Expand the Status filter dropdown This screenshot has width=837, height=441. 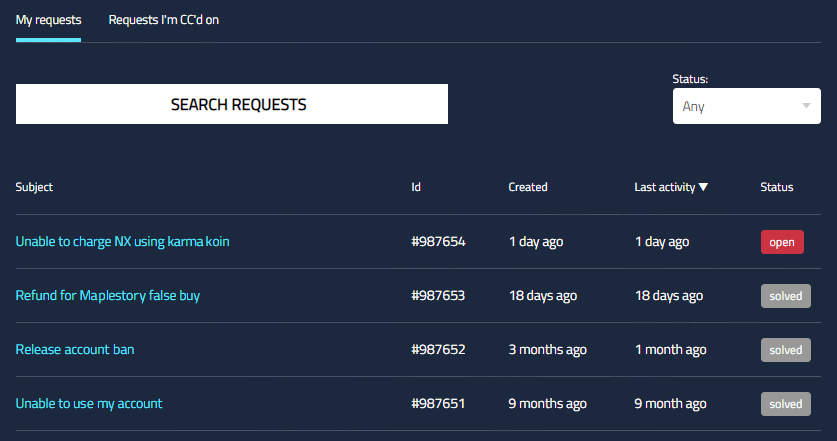pyautogui.click(x=746, y=106)
